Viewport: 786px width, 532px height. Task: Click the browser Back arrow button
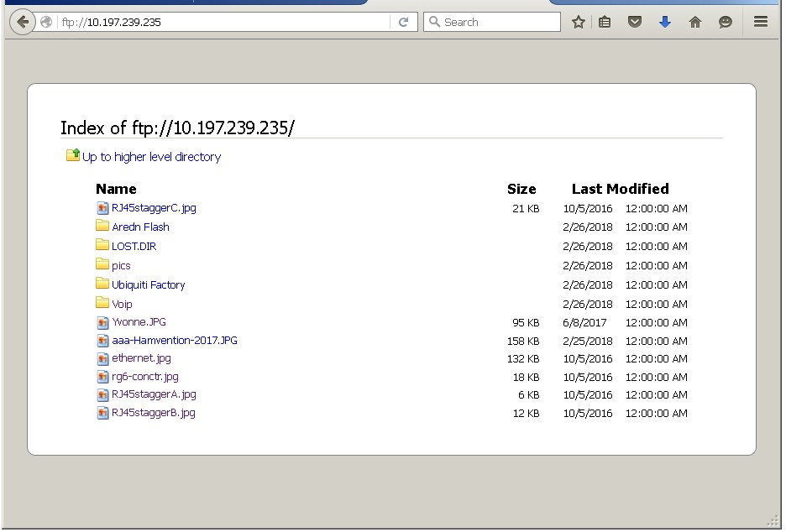tap(22, 23)
